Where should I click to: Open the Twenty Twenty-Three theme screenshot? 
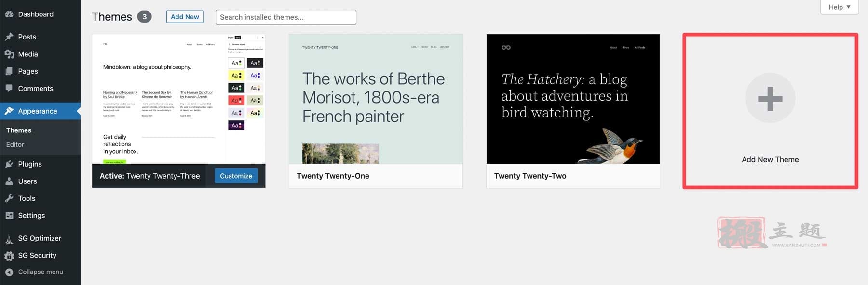pos(179,99)
